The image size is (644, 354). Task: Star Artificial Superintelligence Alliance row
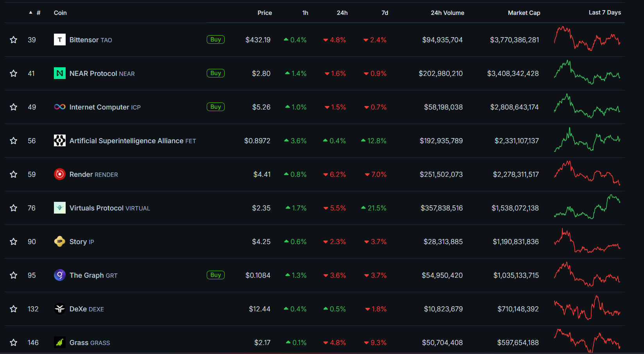pyautogui.click(x=13, y=141)
